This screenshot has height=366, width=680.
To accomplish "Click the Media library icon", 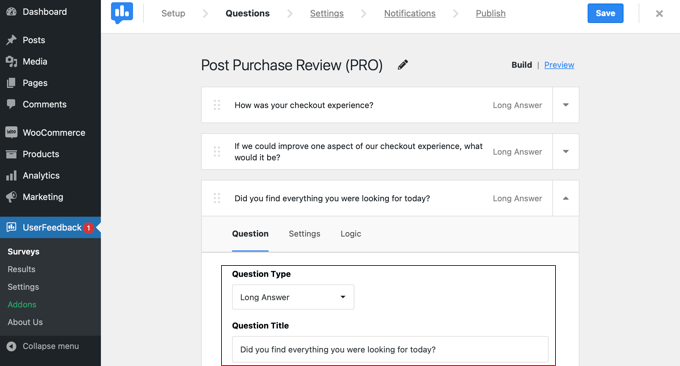I will (11, 62).
